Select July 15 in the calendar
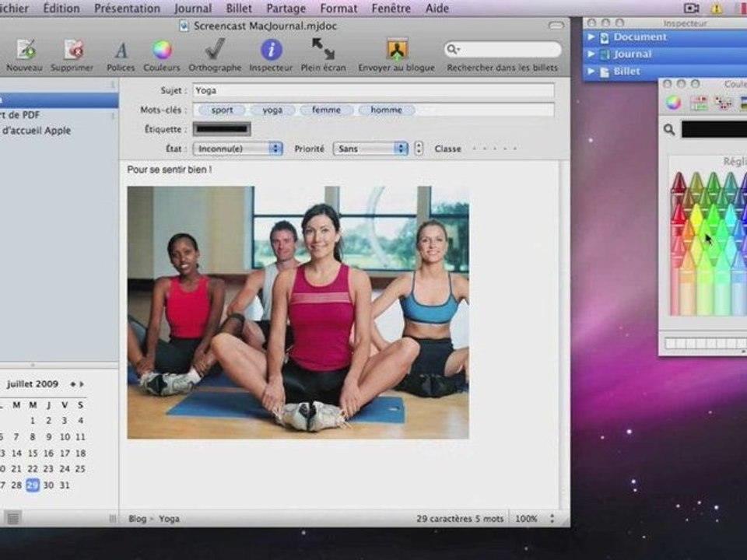This screenshot has height=560, width=747. pos(33,453)
